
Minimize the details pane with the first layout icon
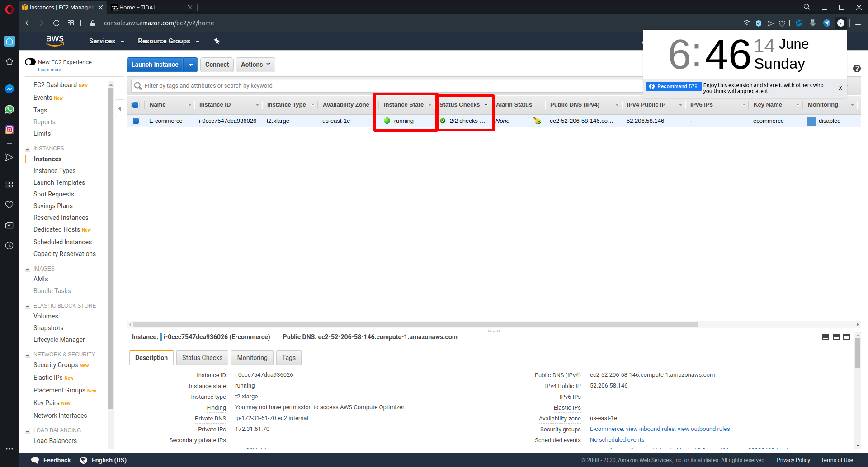[x=825, y=337]
